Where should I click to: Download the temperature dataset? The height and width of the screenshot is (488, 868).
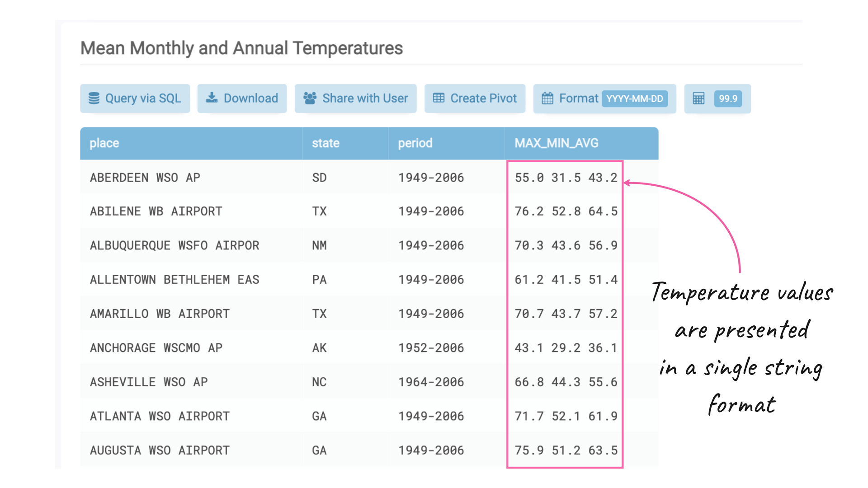tap(242, 98)
